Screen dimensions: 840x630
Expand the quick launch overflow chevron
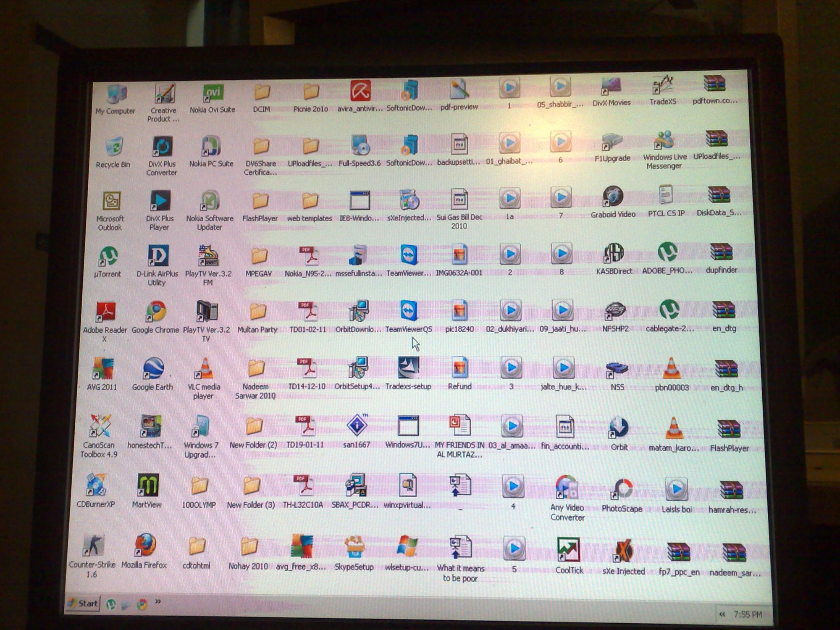[x=158, y=602]
